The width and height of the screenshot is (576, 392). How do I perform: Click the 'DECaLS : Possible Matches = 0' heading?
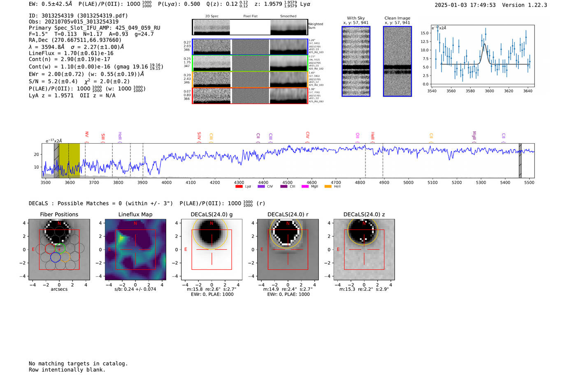(x=75, y=203)
